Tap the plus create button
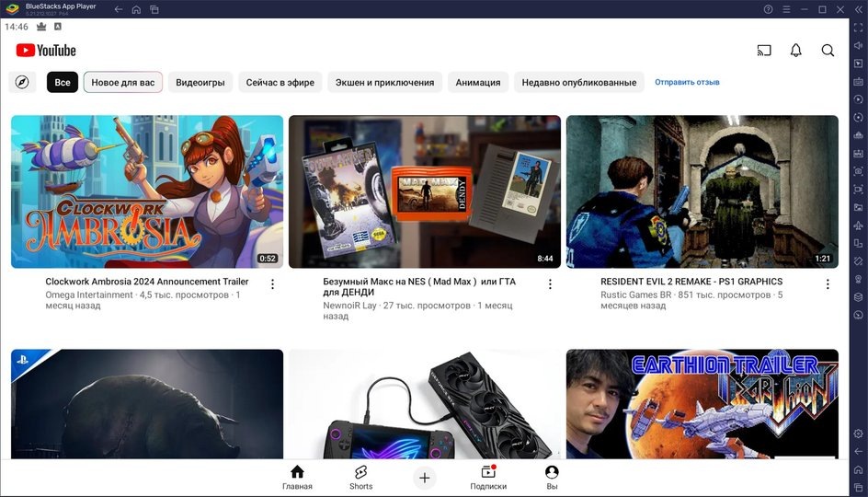The height and width of the screenshot is (497, 868). pyautogui.click(x=425, y=478)
